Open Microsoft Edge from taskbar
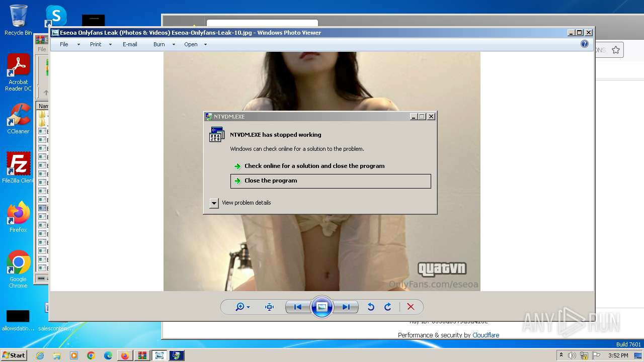 coord(108,355)
